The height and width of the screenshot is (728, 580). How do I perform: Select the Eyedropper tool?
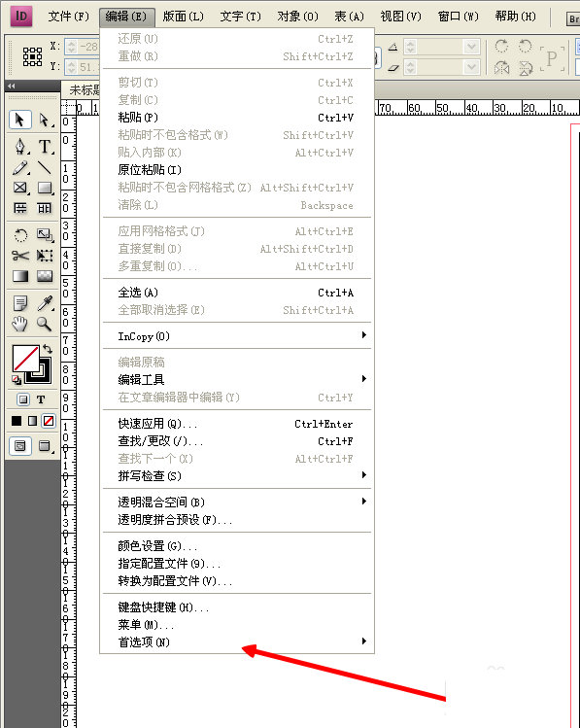pyautogui.click(x=45, y=303)
